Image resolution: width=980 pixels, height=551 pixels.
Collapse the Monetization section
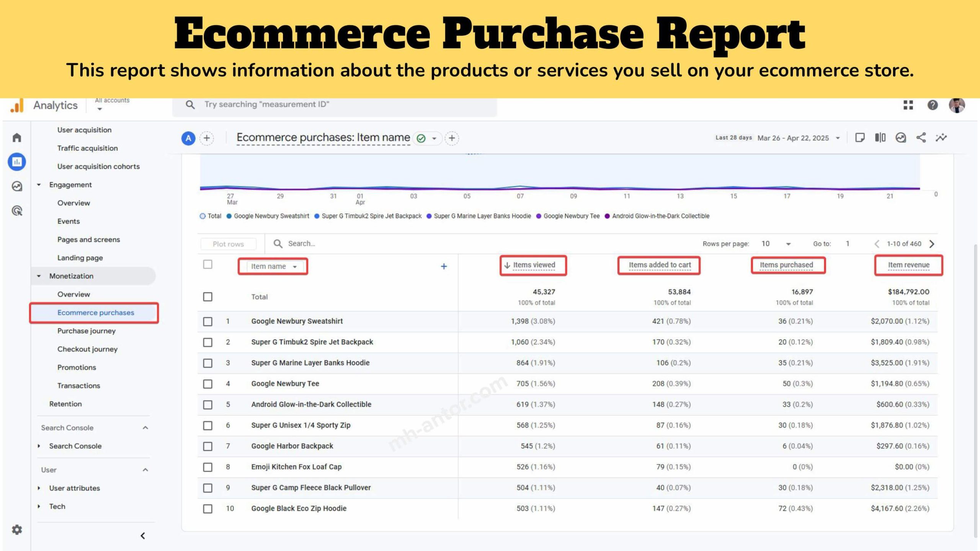pyautogui.click(x=39, y=276)
